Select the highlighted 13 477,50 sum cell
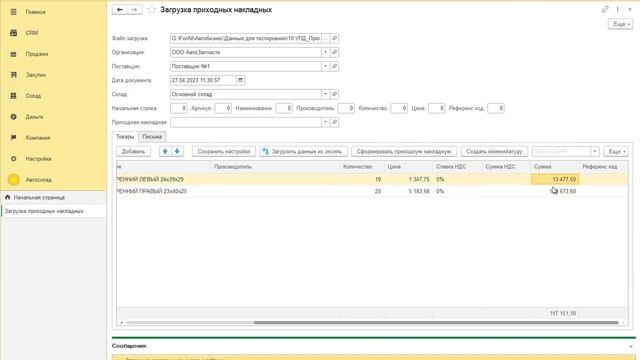This screenshot has height=360, width=640. 555,179
